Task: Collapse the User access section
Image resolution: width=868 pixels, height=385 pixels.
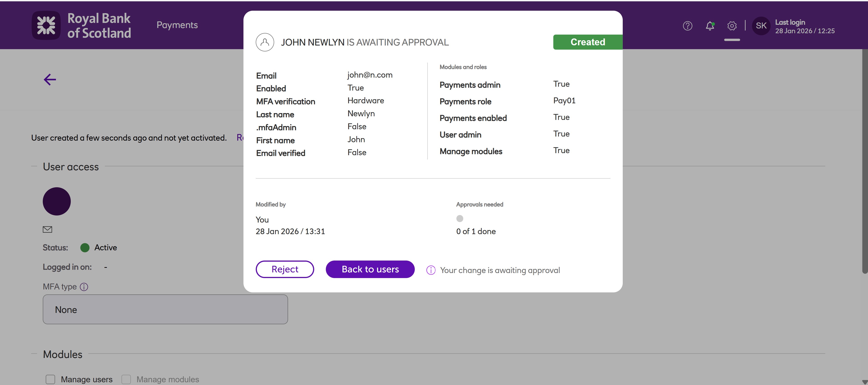Action: point(34,166)
